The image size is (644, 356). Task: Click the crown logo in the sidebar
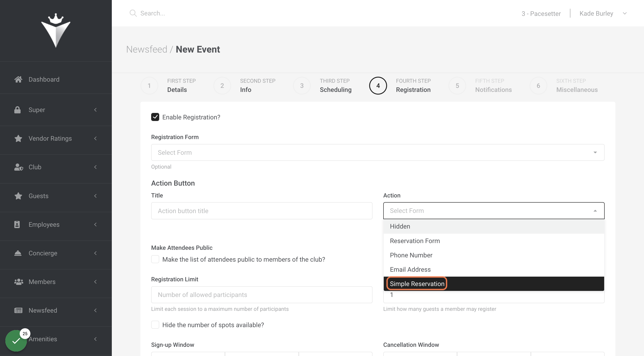pos(56,30)
